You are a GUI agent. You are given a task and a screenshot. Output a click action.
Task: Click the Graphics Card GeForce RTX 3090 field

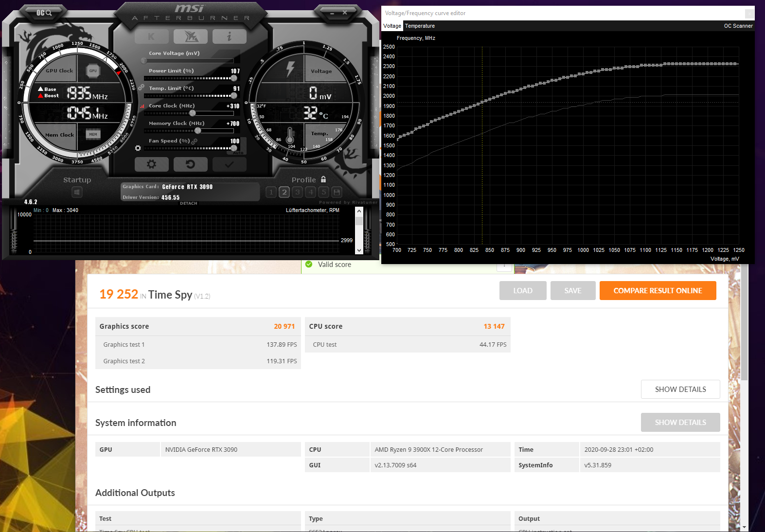point(190,187)
